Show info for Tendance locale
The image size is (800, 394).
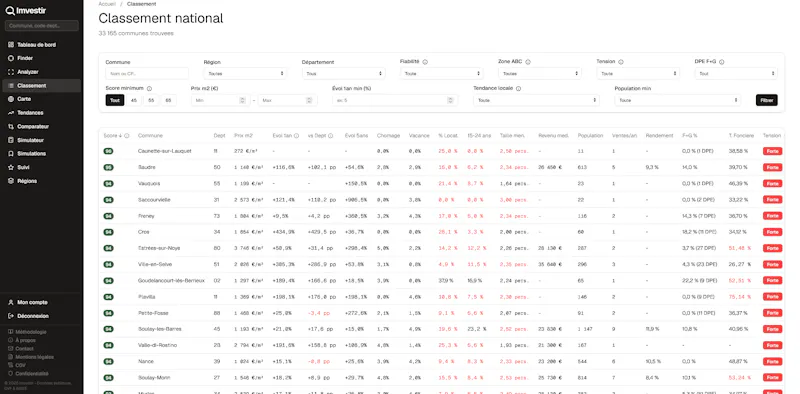(x=518, y=88)
